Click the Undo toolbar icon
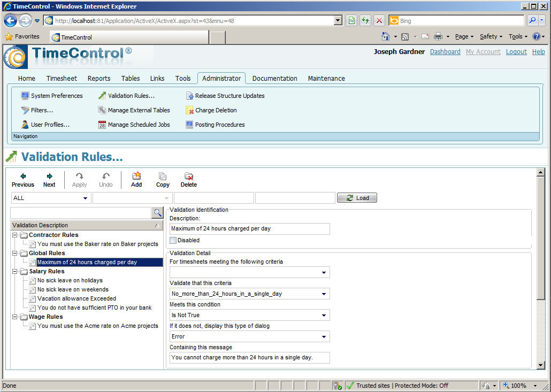This screenshot has width=551, height=392. pos(106,176)
